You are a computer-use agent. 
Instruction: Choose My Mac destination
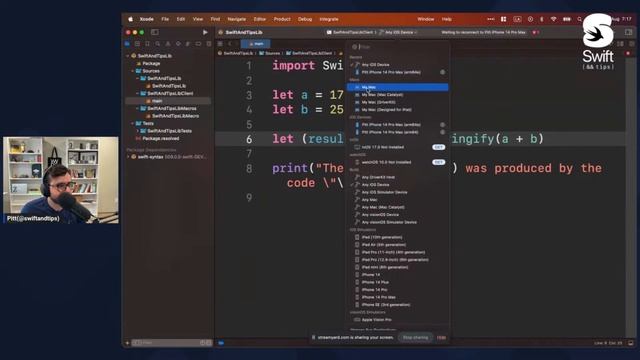pos(398,87)
